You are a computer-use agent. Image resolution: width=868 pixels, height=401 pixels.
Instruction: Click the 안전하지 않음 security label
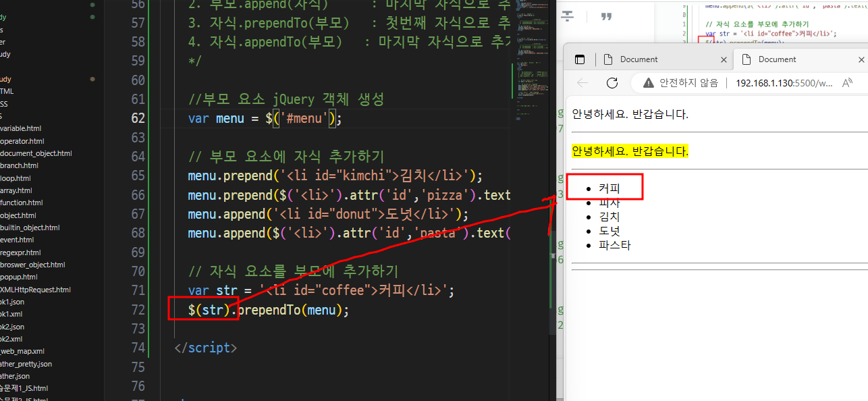[688, 83]
